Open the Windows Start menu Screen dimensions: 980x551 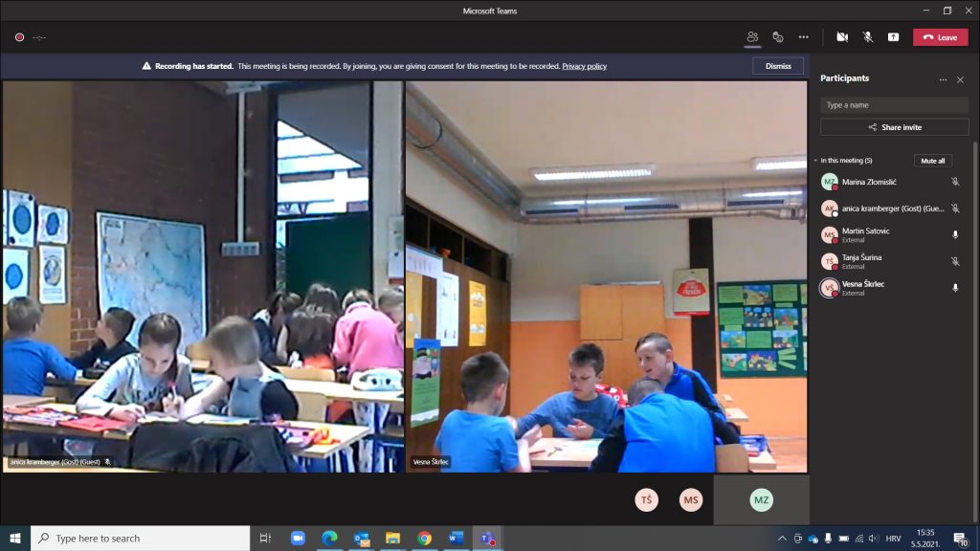tap(15, 538)
